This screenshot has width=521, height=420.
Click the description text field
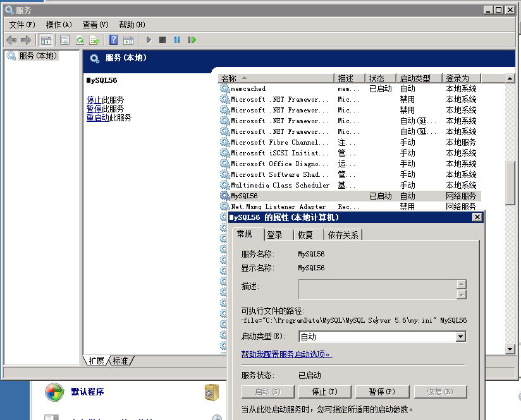378,289
